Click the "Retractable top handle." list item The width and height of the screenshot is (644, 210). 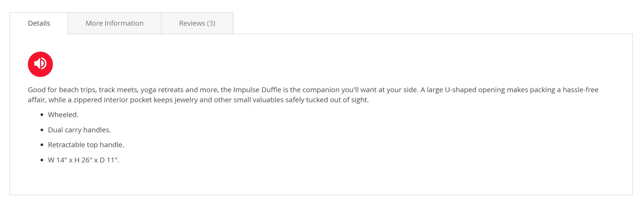pyautogui.click(x=86, y=145)
